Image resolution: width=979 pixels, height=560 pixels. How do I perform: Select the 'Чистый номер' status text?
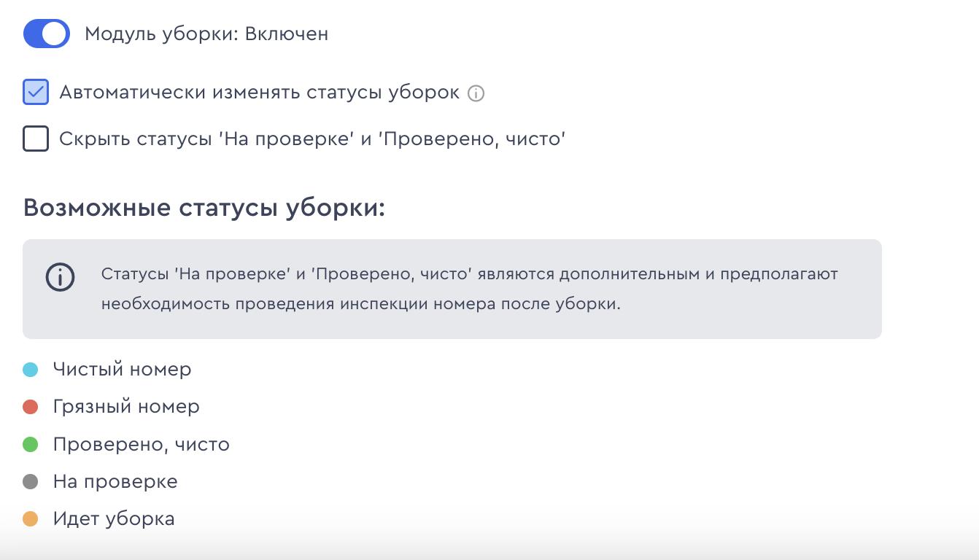pyautogui.click(x=122, y=370)
